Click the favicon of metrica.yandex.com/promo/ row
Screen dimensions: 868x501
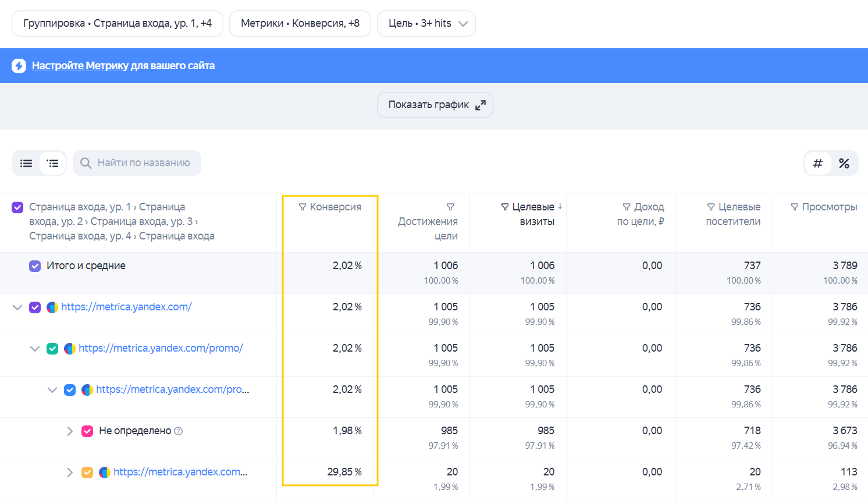[x=70, y=349]
